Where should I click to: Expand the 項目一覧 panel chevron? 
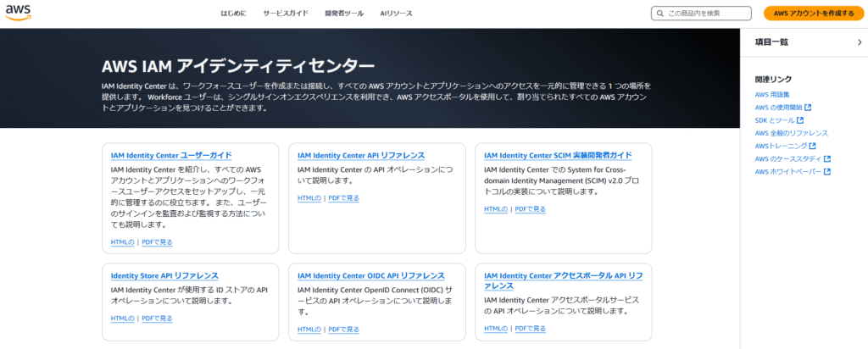[x=860, y=42]
